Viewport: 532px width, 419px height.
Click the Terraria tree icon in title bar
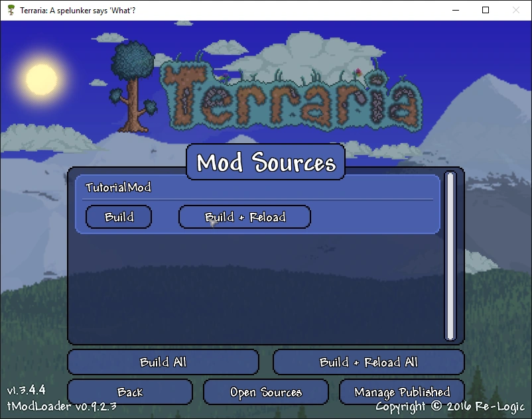tap(11, 10)
